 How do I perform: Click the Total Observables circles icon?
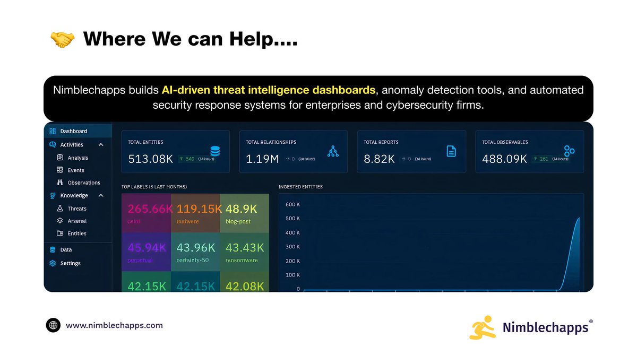[x=570, y=151]
